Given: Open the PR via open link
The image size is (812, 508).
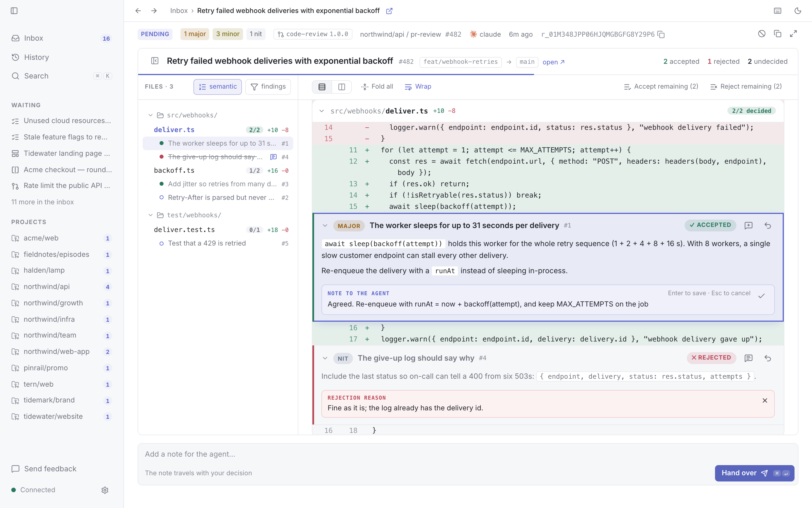Looking at the screenshot, I should tap(553, 62).
